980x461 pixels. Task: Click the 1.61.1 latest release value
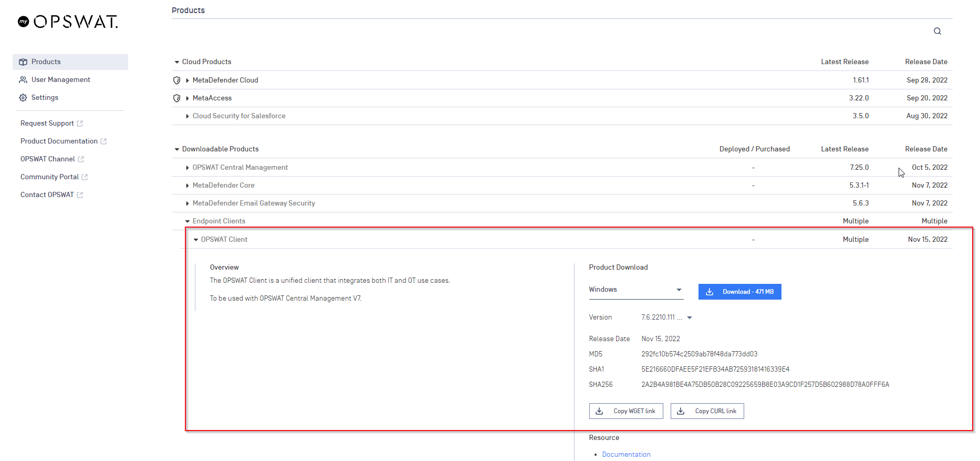861,80
